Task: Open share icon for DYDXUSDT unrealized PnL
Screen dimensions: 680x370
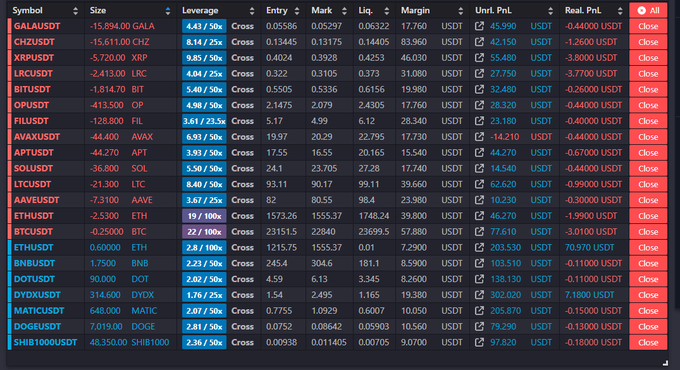Action: click(479, 295)
